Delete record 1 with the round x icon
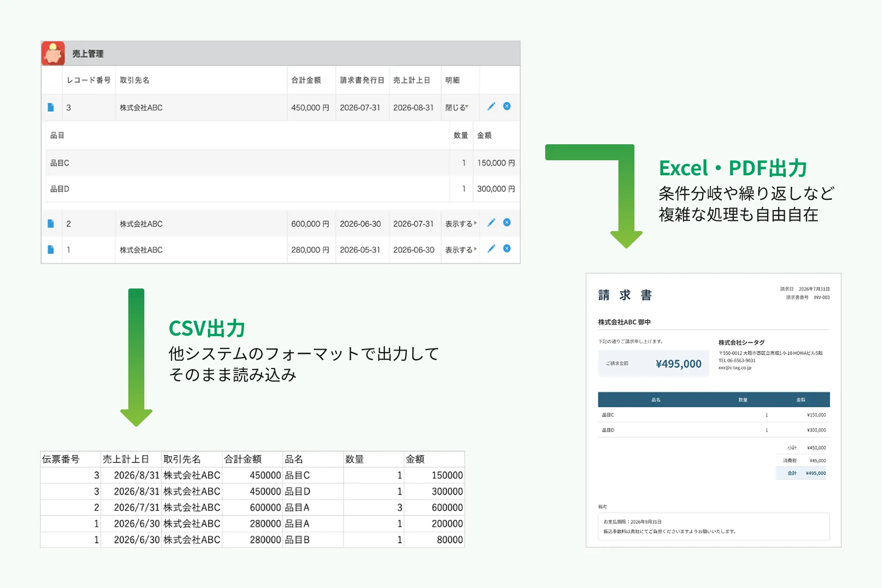The height and width of the screenshot is (588, 882). tap(507, 248)
